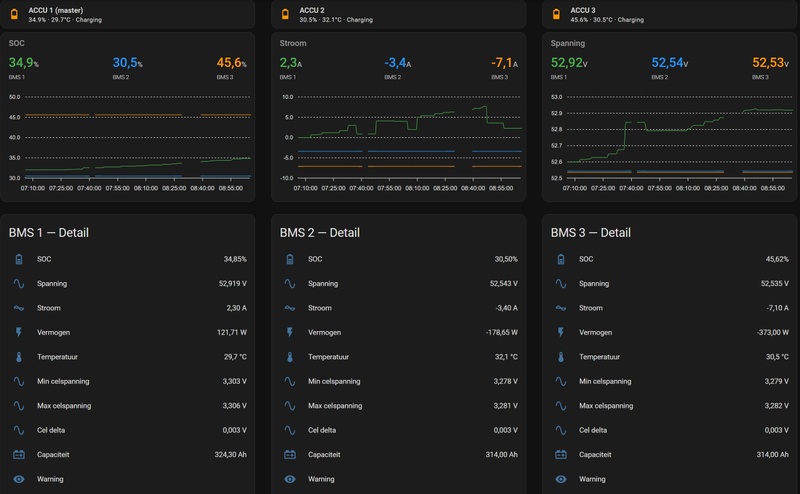Open BMS 3 Max celspanning row
Image resolution: width=800 pixels, height=494 pixels.
coord(669,406)
